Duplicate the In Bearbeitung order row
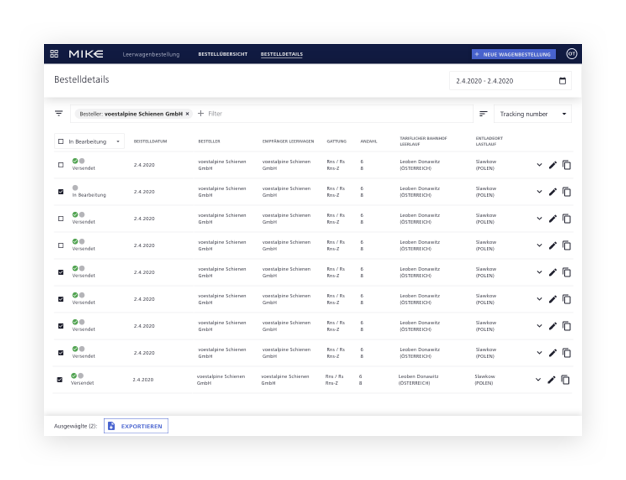Screen dimensions: 626x480 click(x=566, y=192)
